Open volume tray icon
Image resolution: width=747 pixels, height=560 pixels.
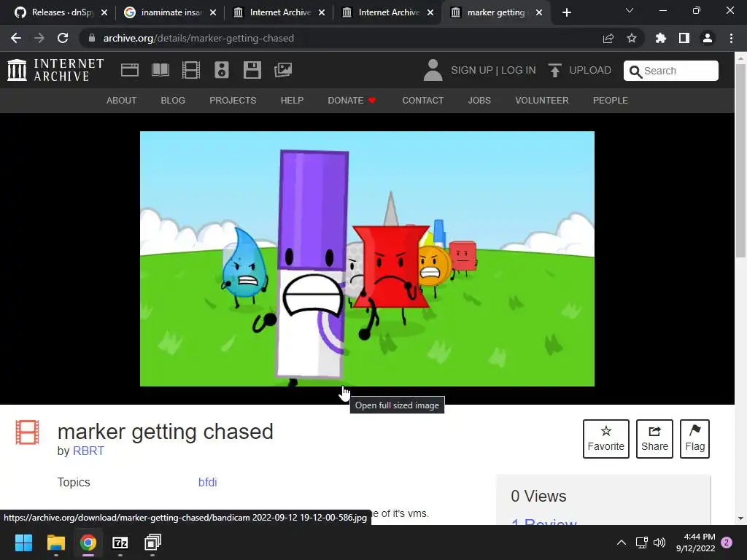(659, 542)
